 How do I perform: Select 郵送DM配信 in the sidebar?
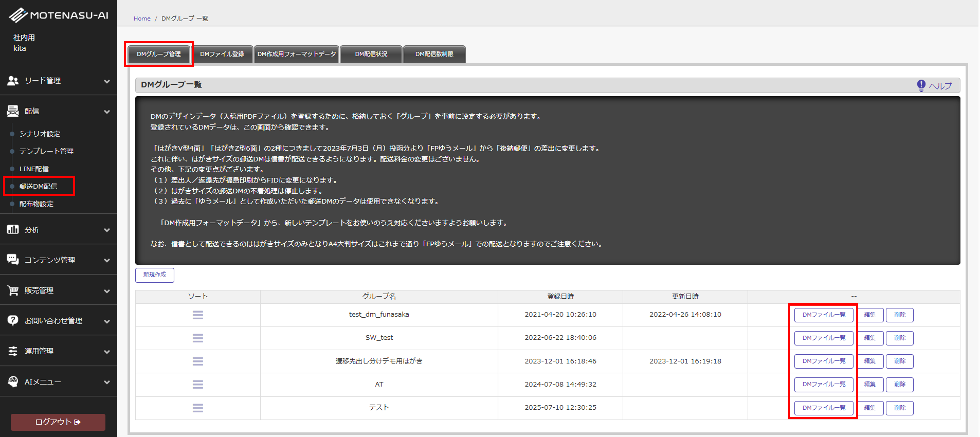tap(39, 186)
